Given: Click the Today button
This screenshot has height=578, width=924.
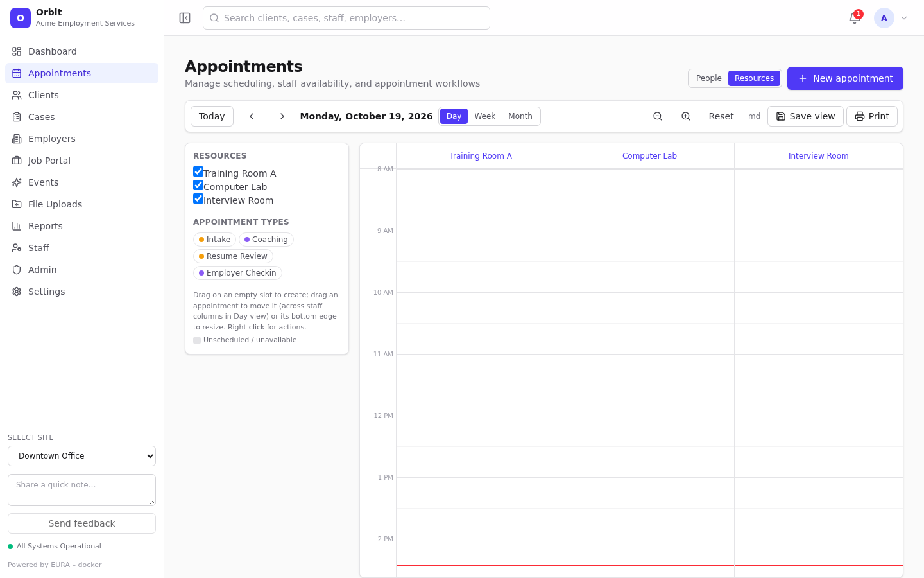Looking at the screenshot, I should 212,116.
